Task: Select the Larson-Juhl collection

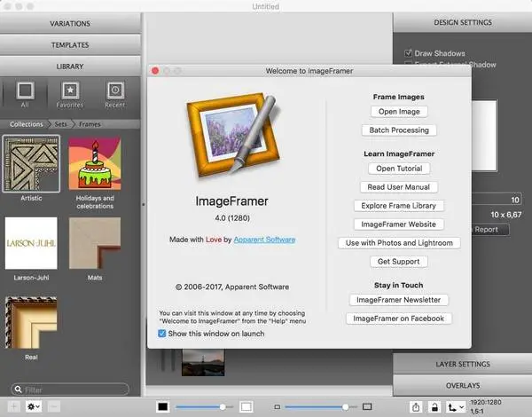Action: point(31,243)
